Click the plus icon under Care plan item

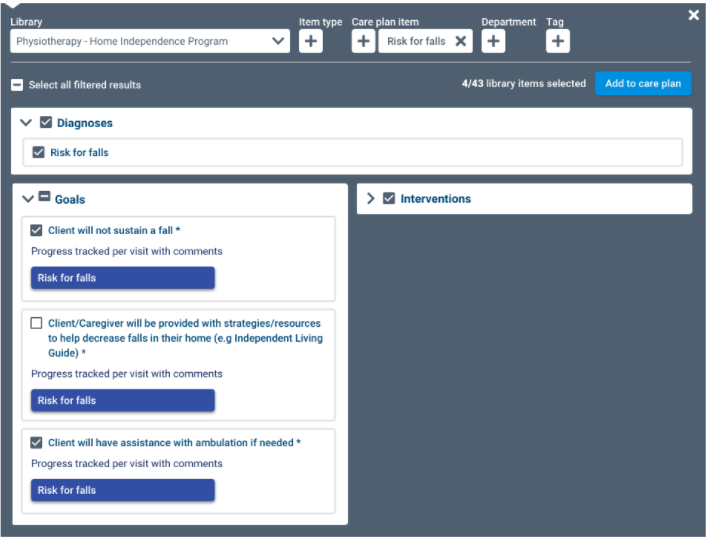(x=364, y=41)
